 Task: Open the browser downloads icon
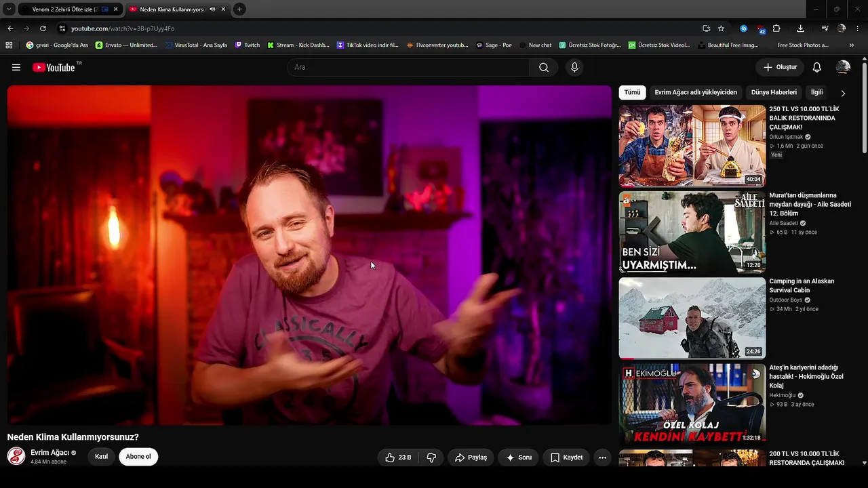coord(800,28)
